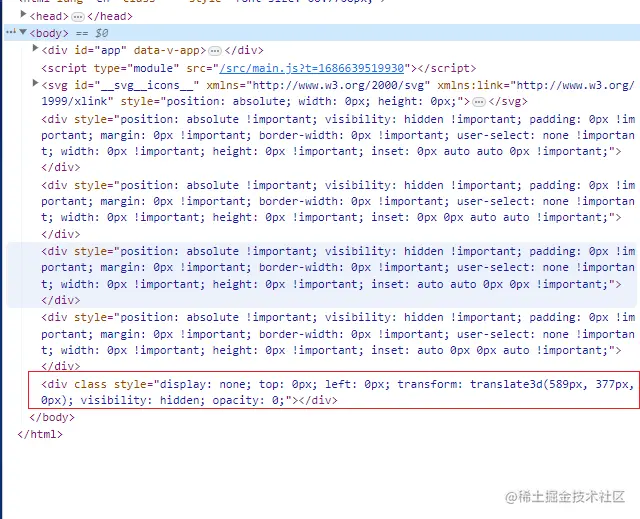
Task: Click the type="module" attribute
Action: [136, 68]
